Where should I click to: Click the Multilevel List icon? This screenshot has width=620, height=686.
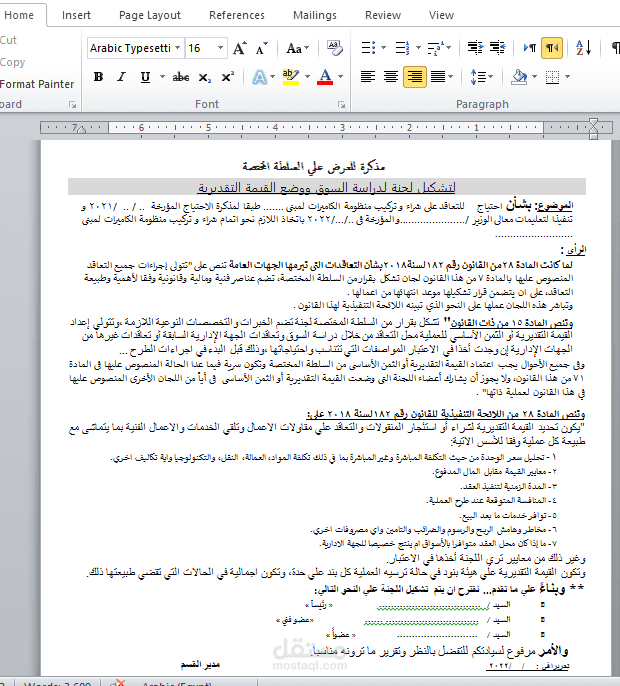tap(436, 48)
